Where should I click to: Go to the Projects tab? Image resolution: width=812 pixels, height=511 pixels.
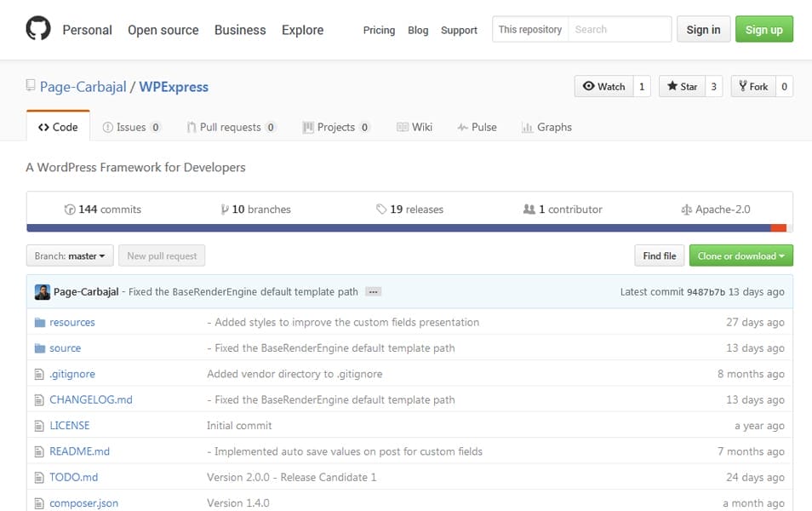(336, 127)
